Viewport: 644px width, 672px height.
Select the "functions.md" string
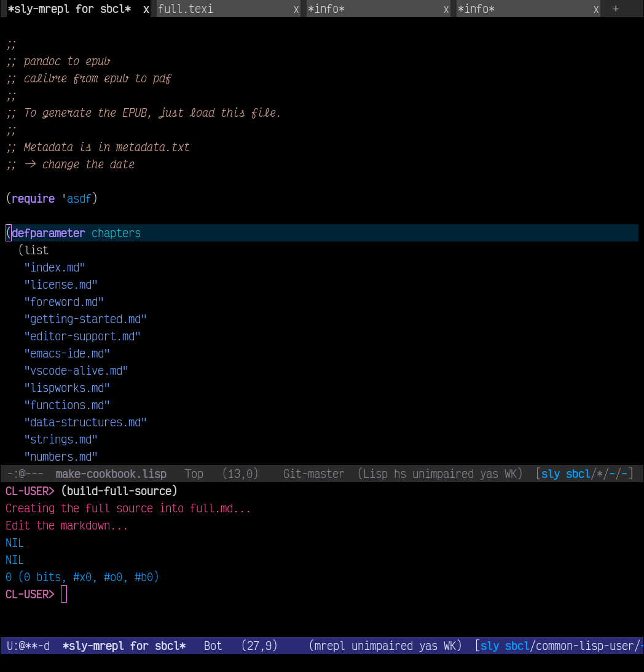(66, 405)
